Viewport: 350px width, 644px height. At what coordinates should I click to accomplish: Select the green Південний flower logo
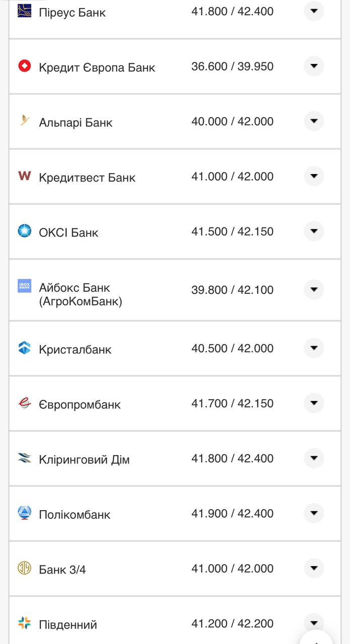pos(24,623)
